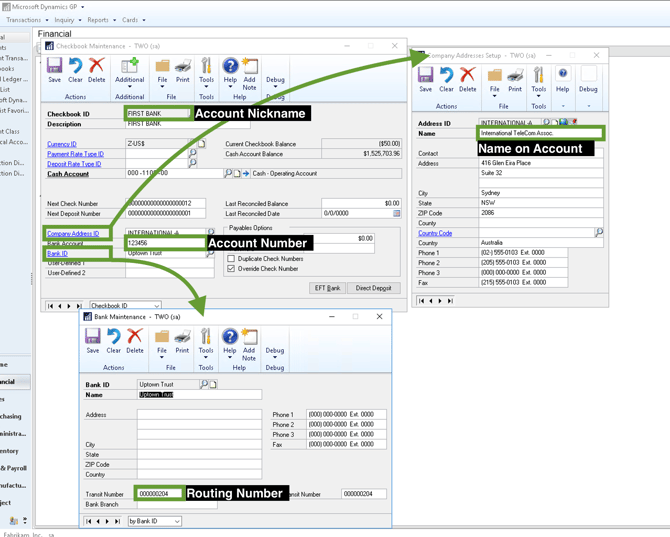
Task: Go to last record in Bank Maintenance
Action: [117, 521]
